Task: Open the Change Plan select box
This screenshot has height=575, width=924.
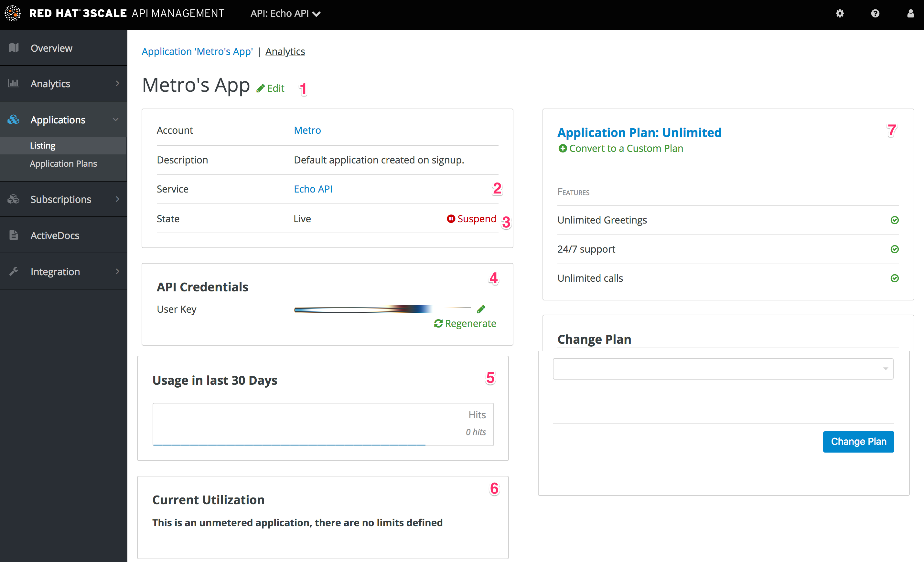Action: point(723,369)
